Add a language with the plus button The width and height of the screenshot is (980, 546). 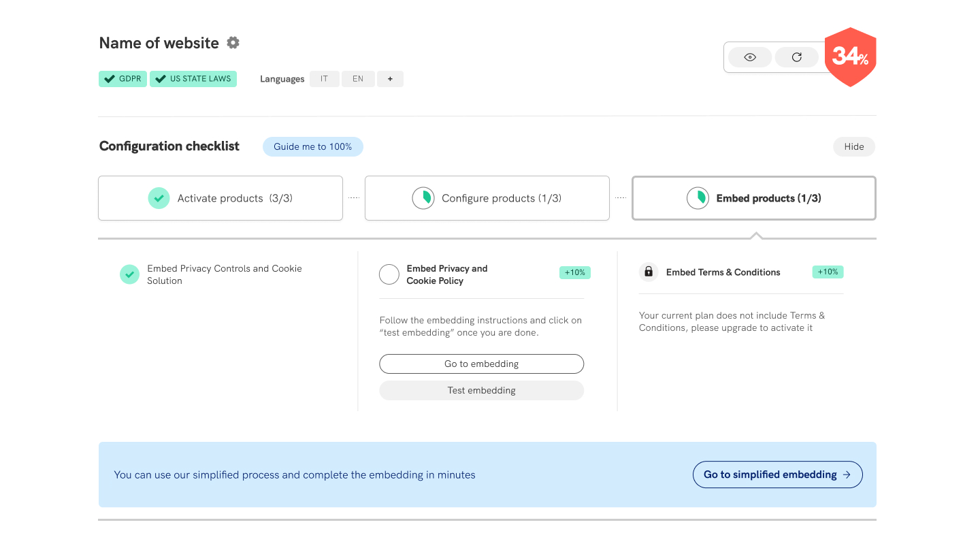[390, 79]
